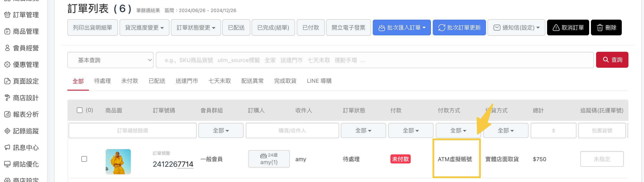Open the 訂單狀態 全部 filter dropdown
Image resolution: width=644 pixels, height=182 pixels.
pyautogui.click(x=363, y=130)
